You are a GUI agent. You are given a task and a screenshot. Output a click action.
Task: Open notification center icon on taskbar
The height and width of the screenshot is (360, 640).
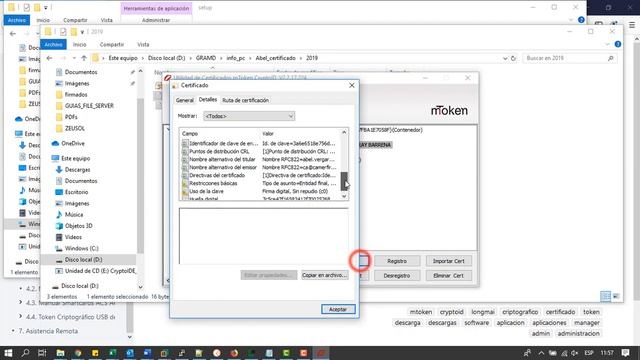625,353
